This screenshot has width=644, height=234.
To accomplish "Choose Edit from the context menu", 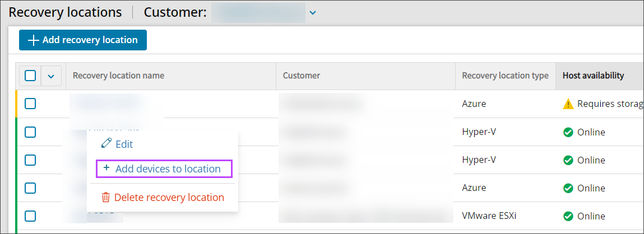I will click(124, 144).
